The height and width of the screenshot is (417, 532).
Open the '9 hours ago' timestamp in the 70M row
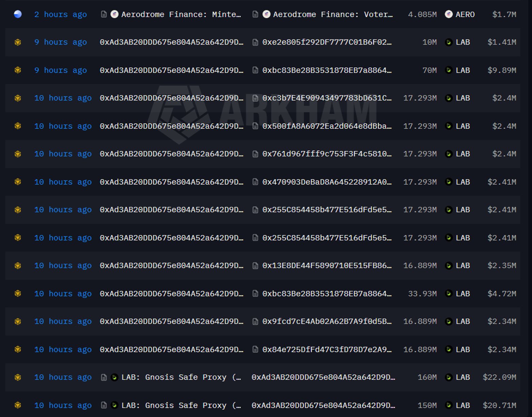(x=61, y=70)
